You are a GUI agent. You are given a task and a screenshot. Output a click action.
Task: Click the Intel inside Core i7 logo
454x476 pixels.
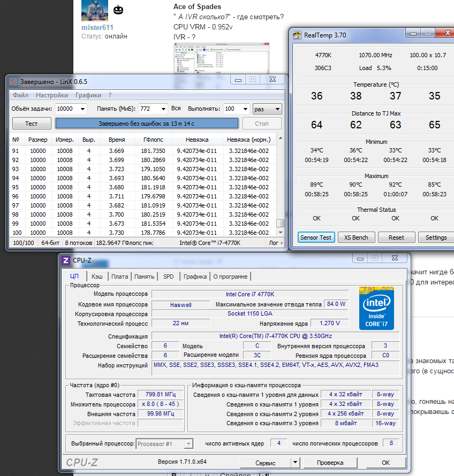coord(376,308)
